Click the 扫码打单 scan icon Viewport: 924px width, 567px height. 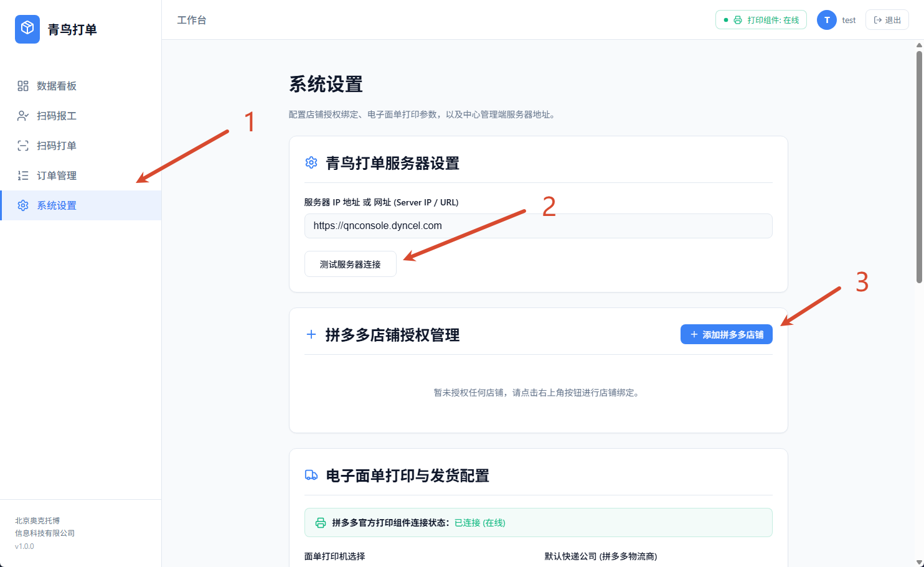click(23, 146)
